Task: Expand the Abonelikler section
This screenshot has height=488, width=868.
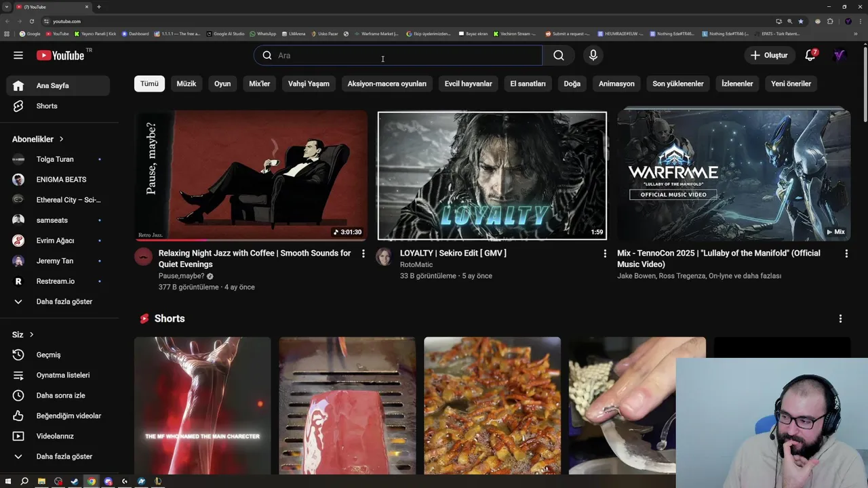Action: pyautogui.click(x=38, y=139)
